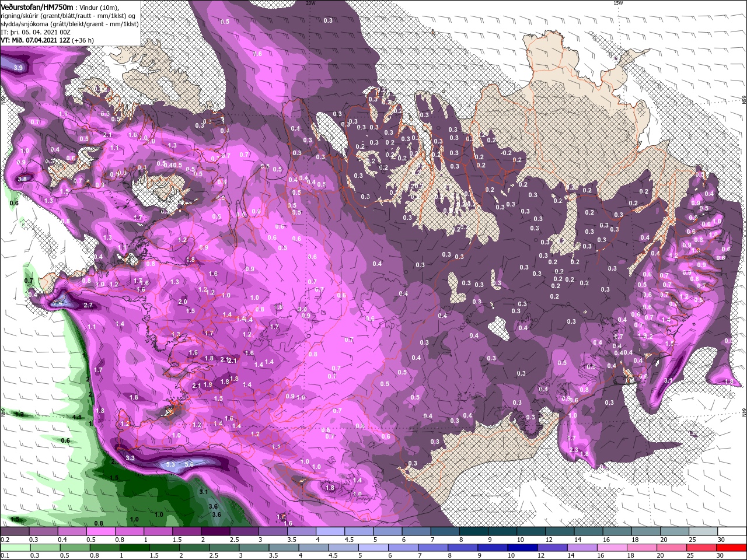Click the '(+36 h)' forecast offset text

click(x=84, y=40)
